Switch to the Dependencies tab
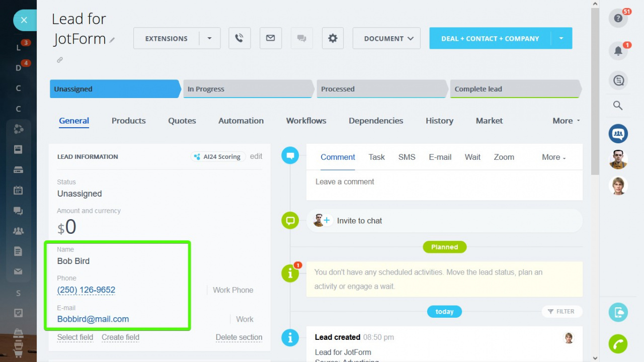Viewport: 644px width, 362px height. (x=376, y=121)
